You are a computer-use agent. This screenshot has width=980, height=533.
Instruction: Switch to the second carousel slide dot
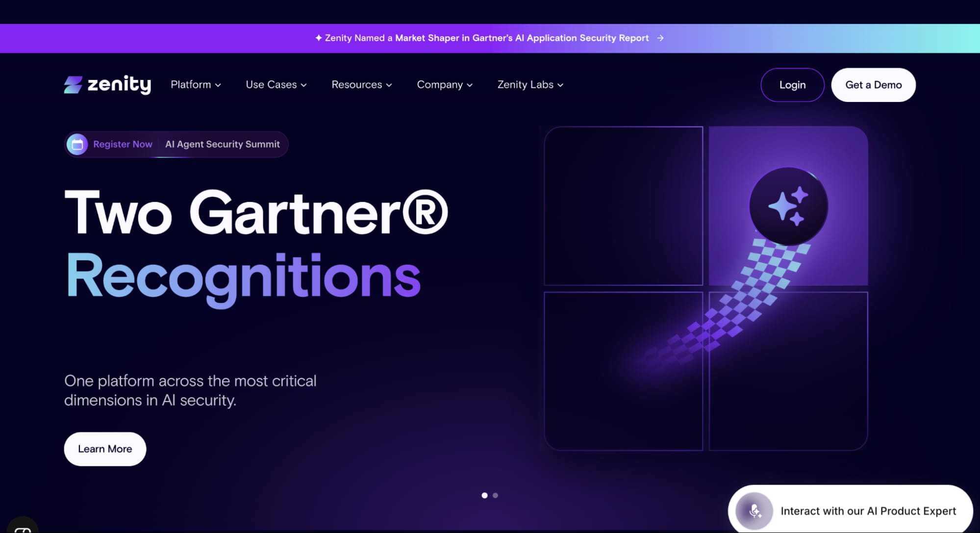pos(495,495)
